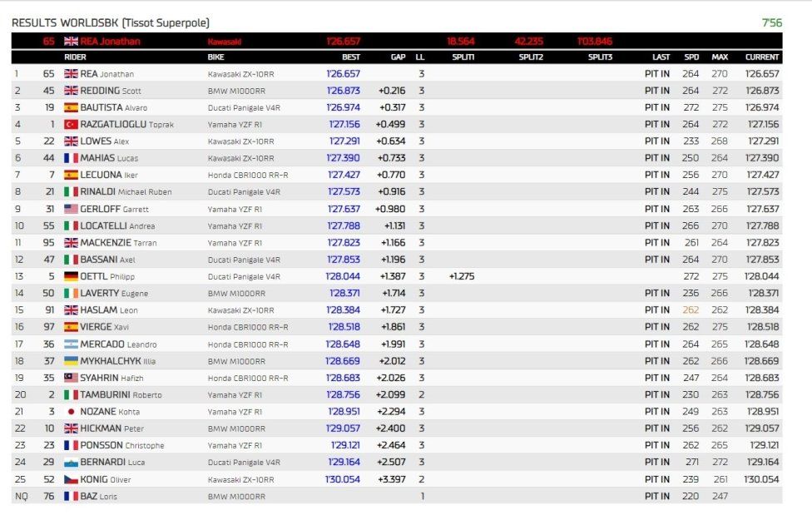This screenshot has height=515, width=812.
Task: Click the Italian flag beside TAMBURINI Roberto
Action: pyautogui.click(x=71, y=395)
